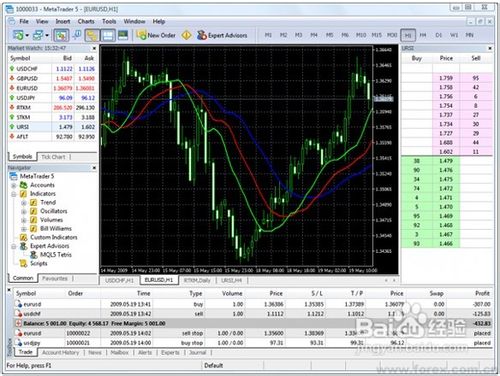Close the URSI depth of market panel
This screenshot has width=500, height=376.
click(x=490, y=48)
